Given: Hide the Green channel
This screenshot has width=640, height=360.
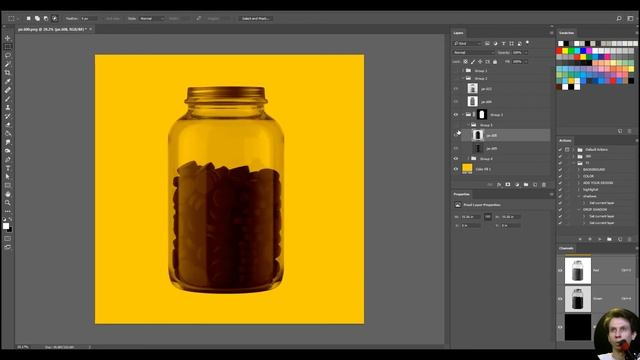Looking at the screenshot, I should [560, 299].
